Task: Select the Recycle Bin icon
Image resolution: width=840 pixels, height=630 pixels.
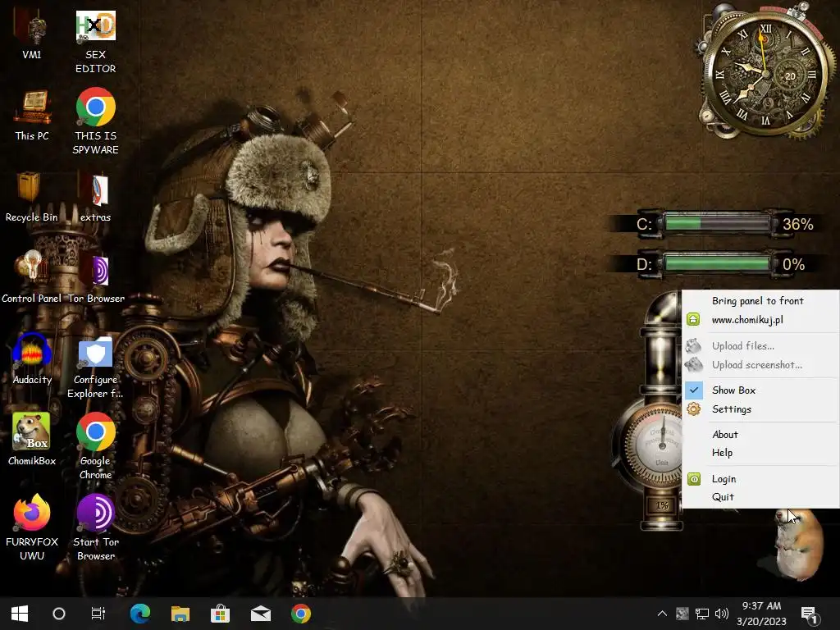Action: 32,197
